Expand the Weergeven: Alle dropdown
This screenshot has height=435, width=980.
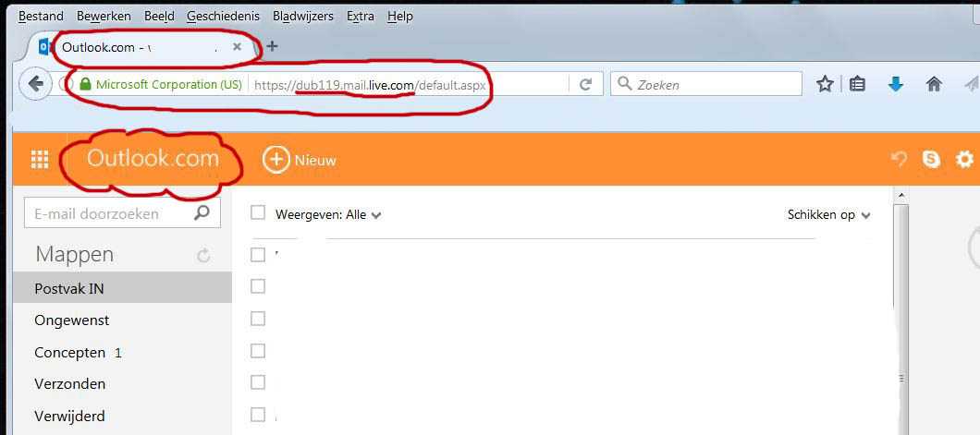(328, 214)
